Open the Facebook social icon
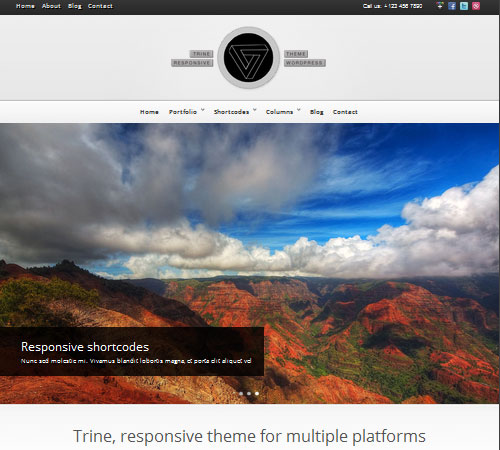The image size is (500, 450). 452,6
